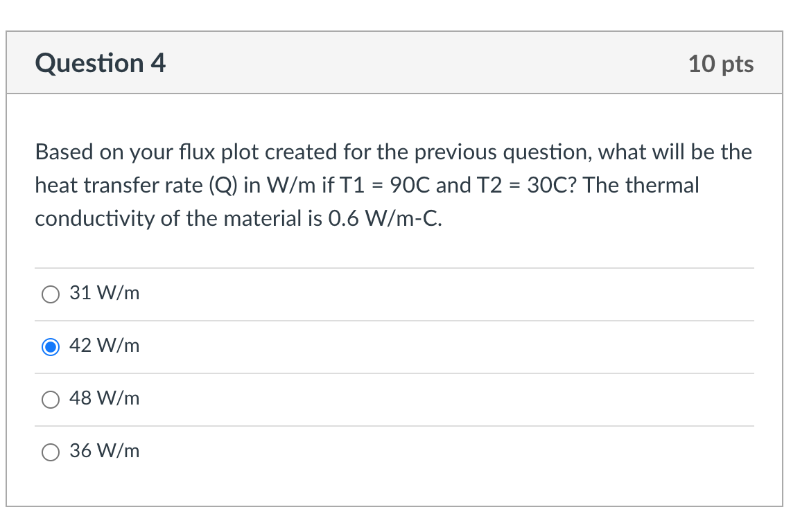Click the 36 W/m answer label
Viewport: 800px width, 532px height.
coord(104,451)
